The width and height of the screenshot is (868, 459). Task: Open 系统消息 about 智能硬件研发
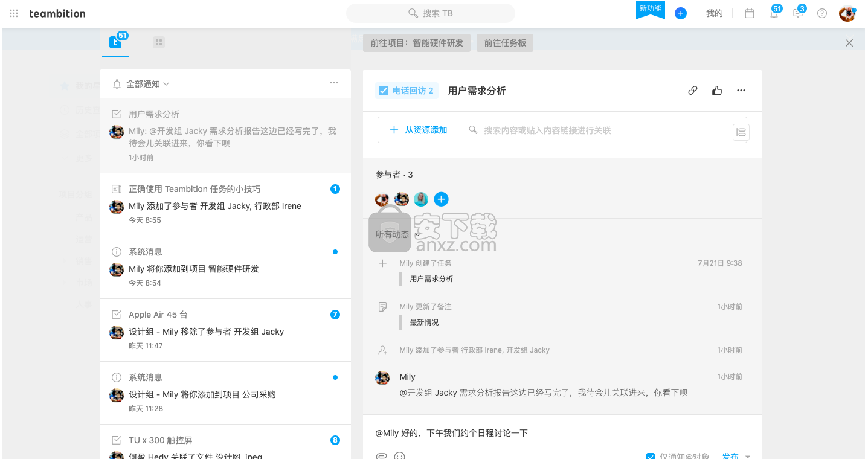point(225,268)
